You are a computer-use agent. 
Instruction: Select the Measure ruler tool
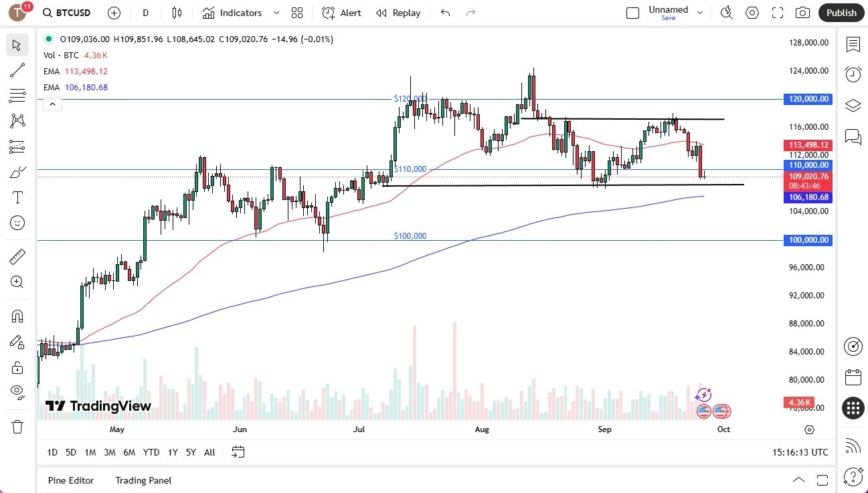click(x=17, y=256)
